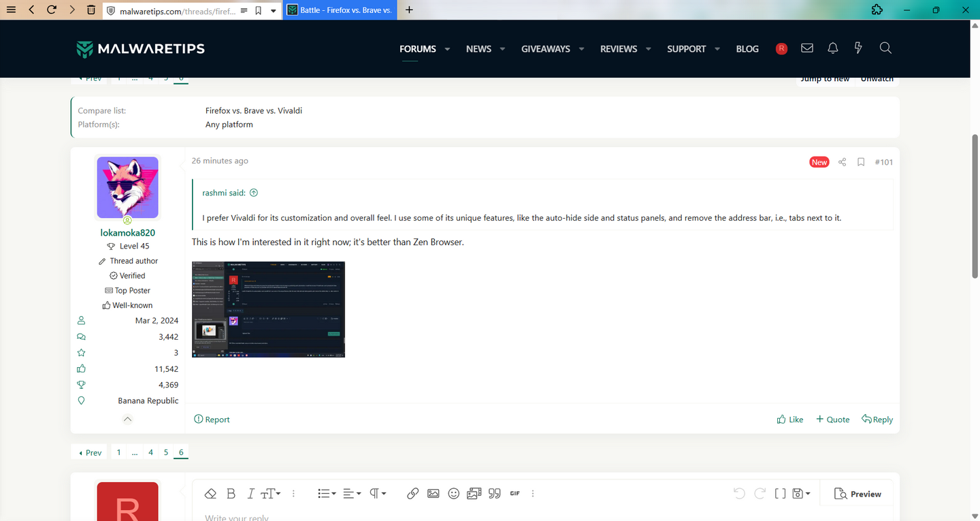This screenshot has width=980, height=521.
Task: Open the site search magnifier
Action: click(x=885, y=48)
